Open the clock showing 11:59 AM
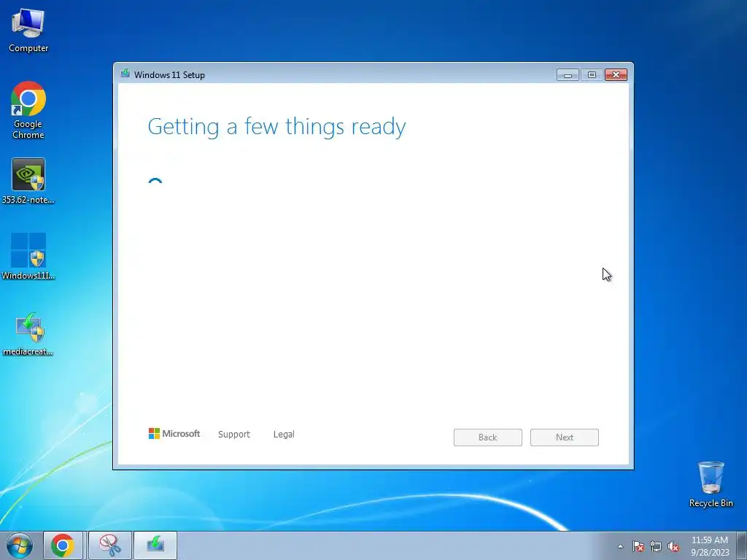Screen dimensions: 747x560 (709, 545)
